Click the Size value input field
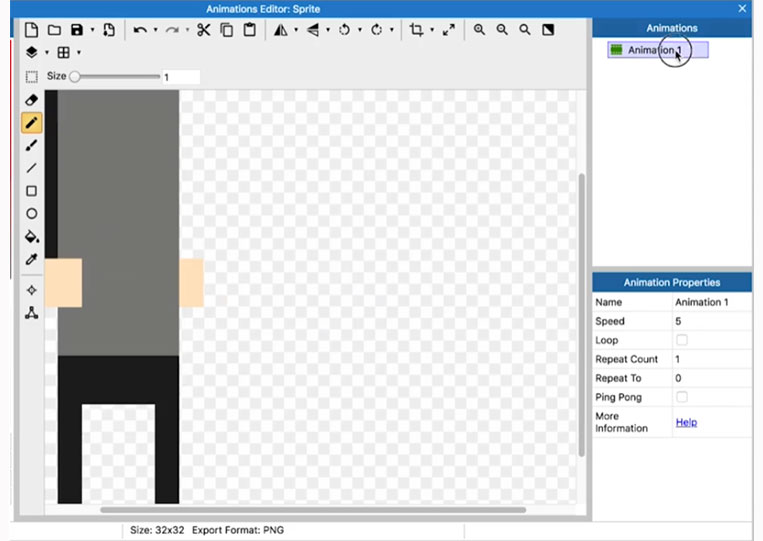763x541 pixels. point(181,77)
